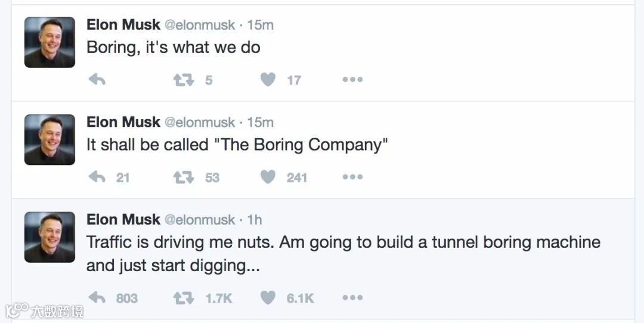Image resolution: width=644 pixels, height=323 pixels.
Task: Reply to "The Boring Company" tweet
Action: pos(97,177)
